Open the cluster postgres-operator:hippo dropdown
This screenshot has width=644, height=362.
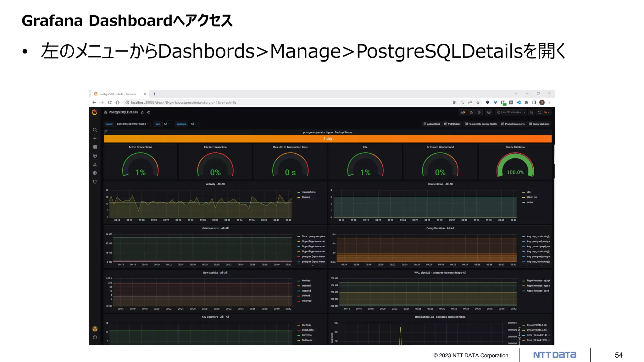click(x=133, y=124)
